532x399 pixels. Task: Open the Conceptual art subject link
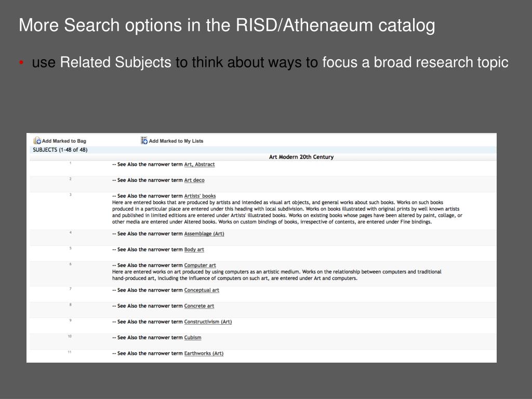(x=202, y=290)
